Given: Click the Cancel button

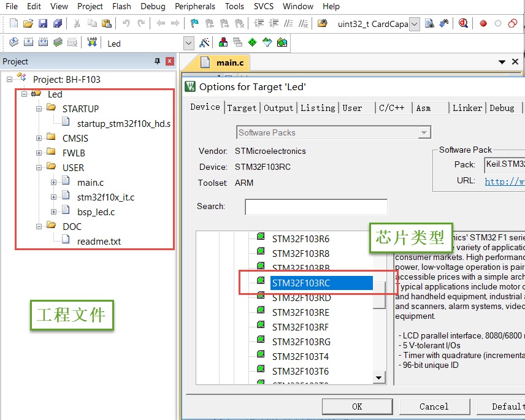Looking at the screenshot, I should pyautogui.click(x=434, y=407).
